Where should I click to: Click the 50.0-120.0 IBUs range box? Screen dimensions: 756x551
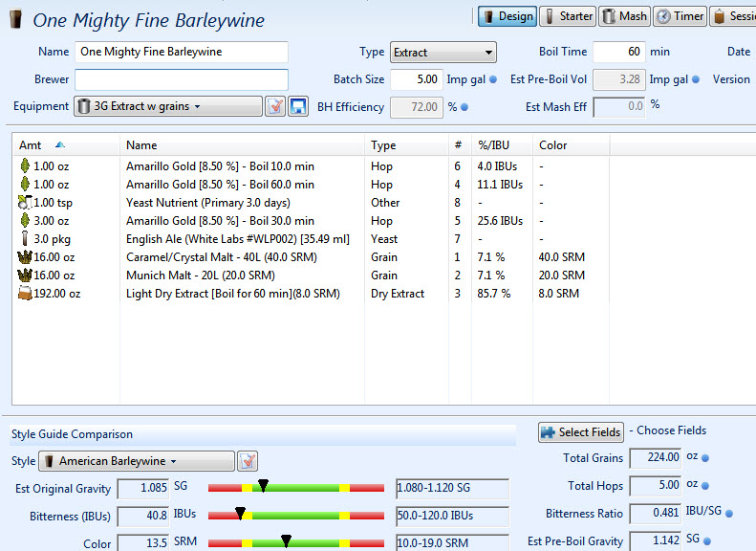[452, 517]
